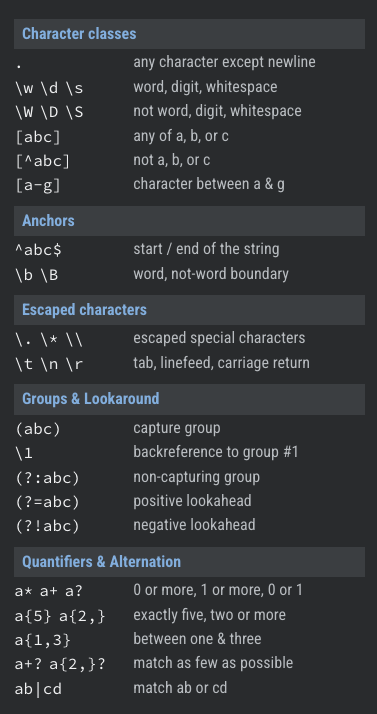
Task: Click the (?!abc) negative lookahead row
Action: (x=189, y=525)
